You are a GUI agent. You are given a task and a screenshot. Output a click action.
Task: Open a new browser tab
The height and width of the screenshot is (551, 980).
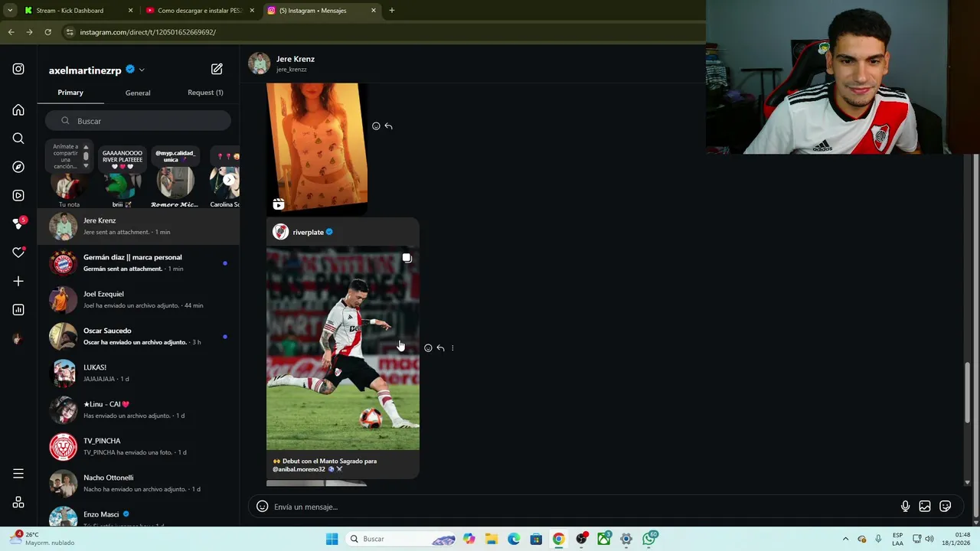[x=392, y=11]
